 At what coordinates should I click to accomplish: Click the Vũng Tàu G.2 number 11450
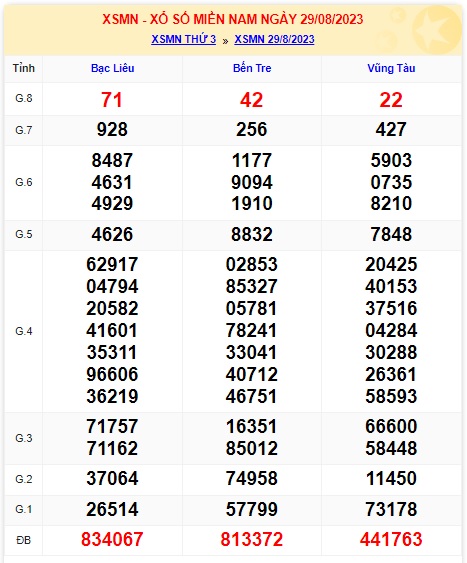(391, 478)
